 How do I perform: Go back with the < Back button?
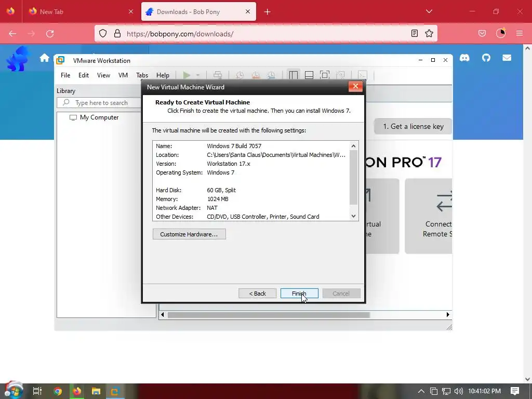click(x=257, y=294)
